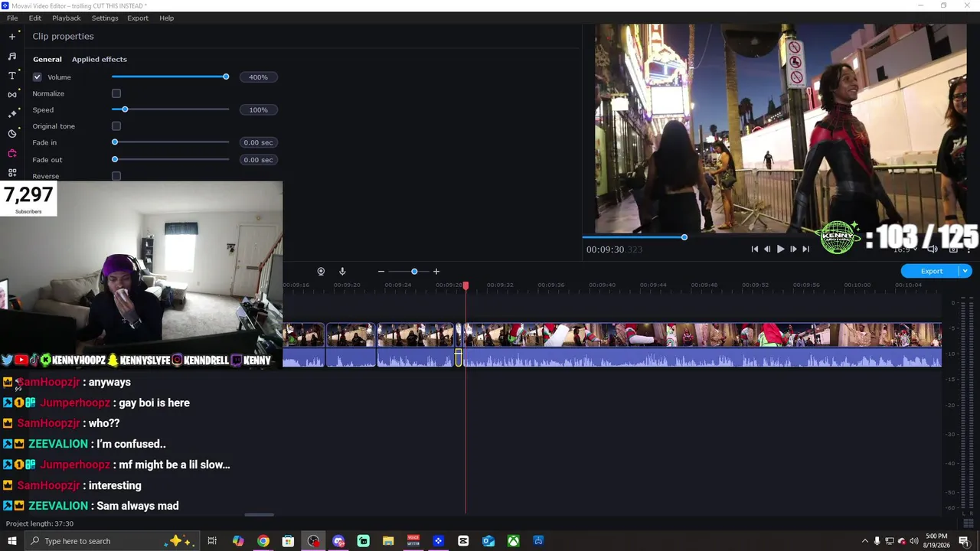Screen dimensions: 980x551
Task: Click the 00:09:30 timecode display
Action: tap(614, 249)
